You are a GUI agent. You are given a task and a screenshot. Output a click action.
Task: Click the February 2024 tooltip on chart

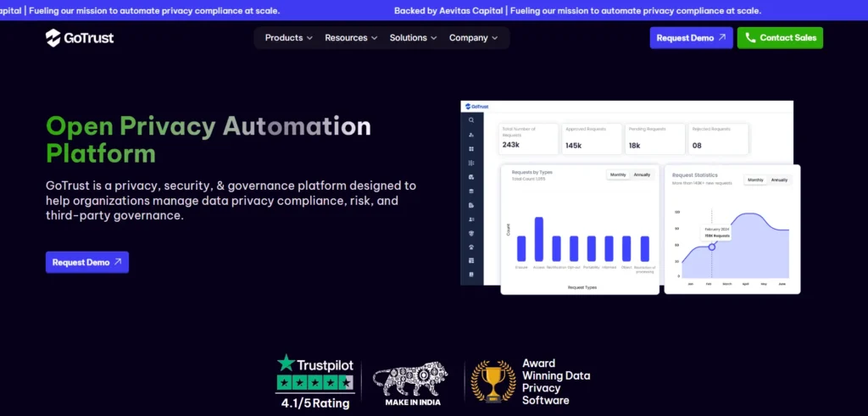(x=717, y=232)
